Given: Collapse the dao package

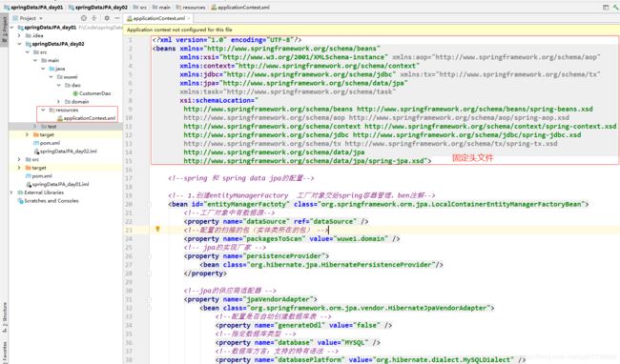Looking at the screenshot, I should [x=59, y=85].
